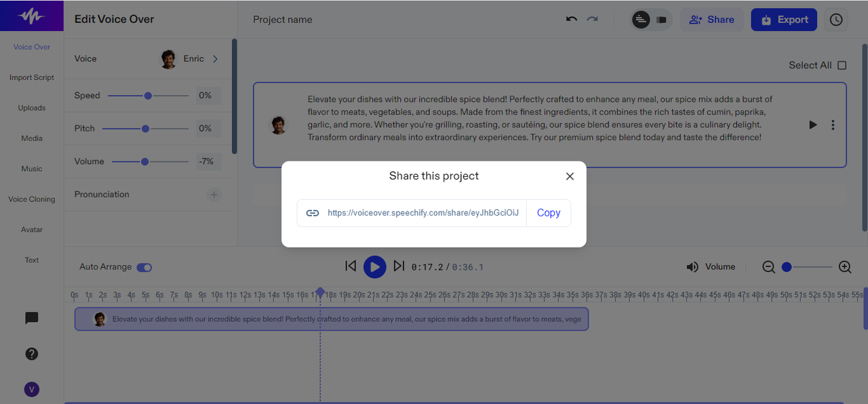The image size is (868, 404).
Task: Open the Text sidebar tab
Action: coord(32,260)
